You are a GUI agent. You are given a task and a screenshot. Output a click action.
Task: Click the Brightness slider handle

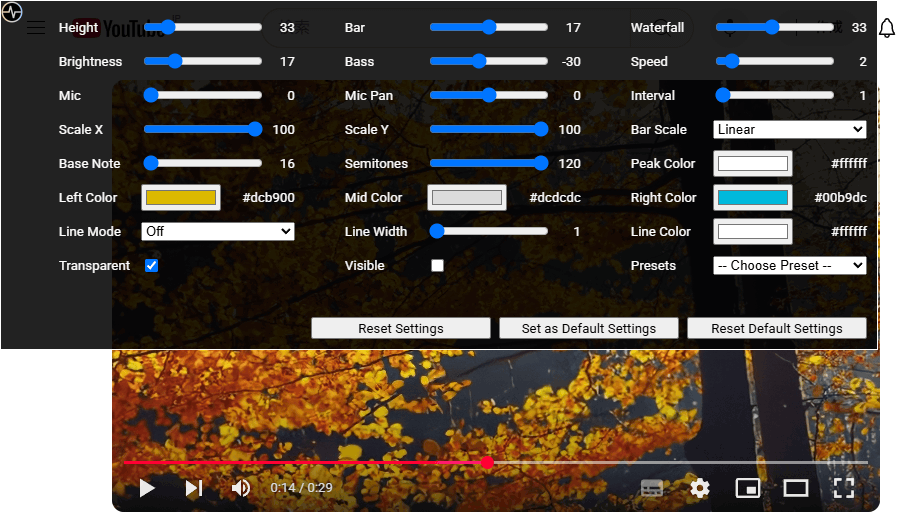175,61
